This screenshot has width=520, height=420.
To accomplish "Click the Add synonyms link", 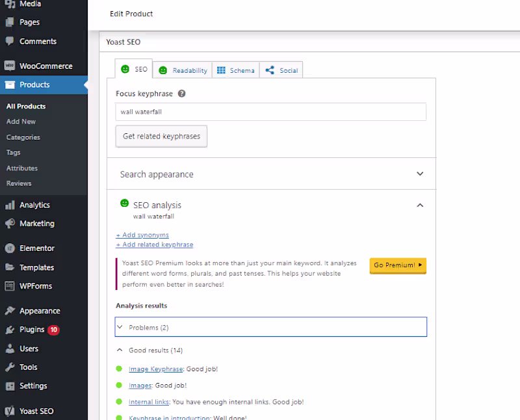I will [x=142, y=235].
